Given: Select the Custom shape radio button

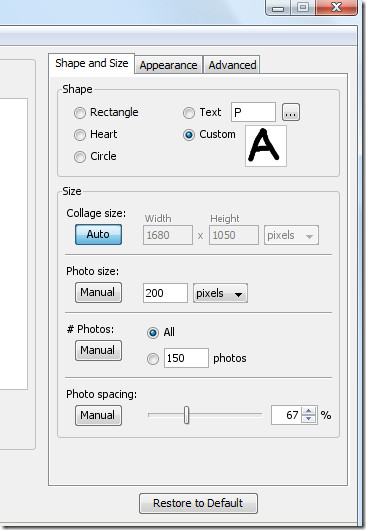Looking at the screenshot, I should click(x=189, y=135).
